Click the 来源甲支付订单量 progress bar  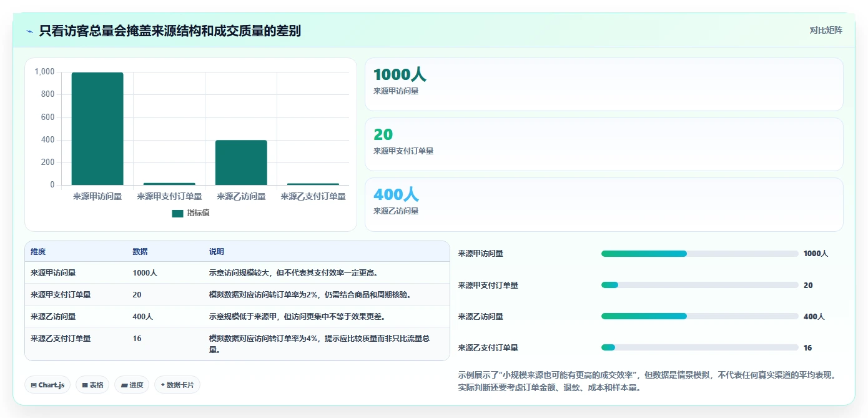point(699,285)
